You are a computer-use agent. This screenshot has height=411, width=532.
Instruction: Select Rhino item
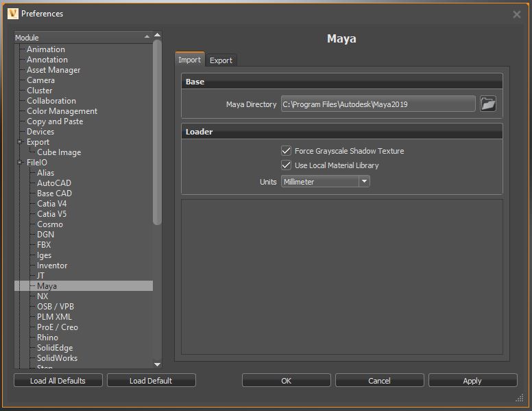click(x=47, y=338)
